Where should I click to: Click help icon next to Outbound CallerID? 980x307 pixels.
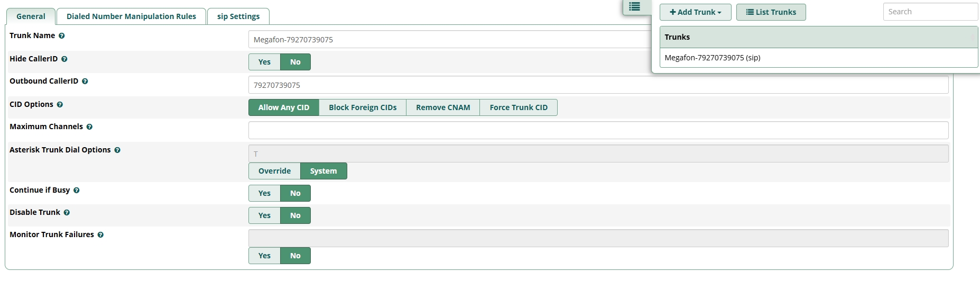(85, 82)
